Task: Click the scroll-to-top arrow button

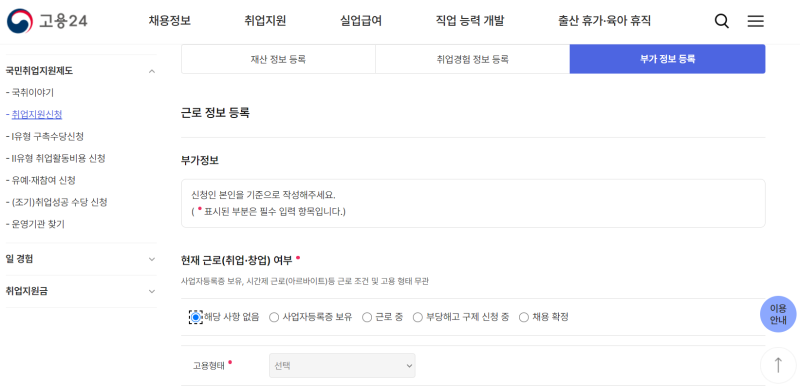Action: 778,365
